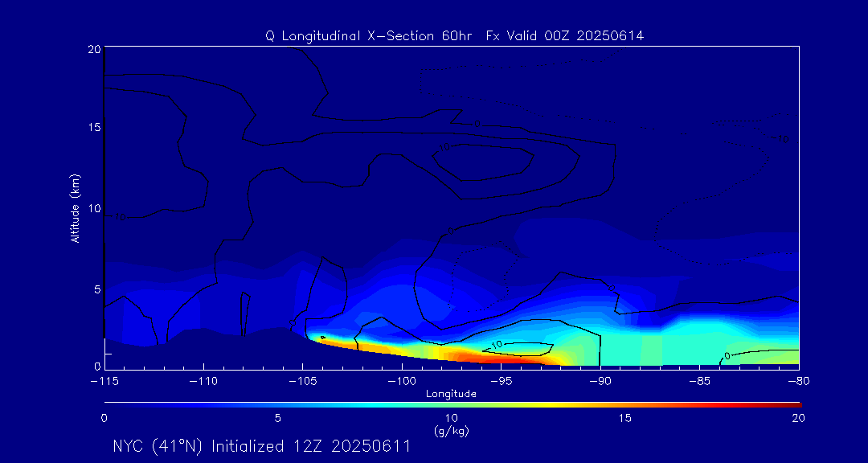The width and height of the screenshot is (868, 463).
Task: Select the dotted '-10' contour label near upper right
Action: (x=780, y=139)
